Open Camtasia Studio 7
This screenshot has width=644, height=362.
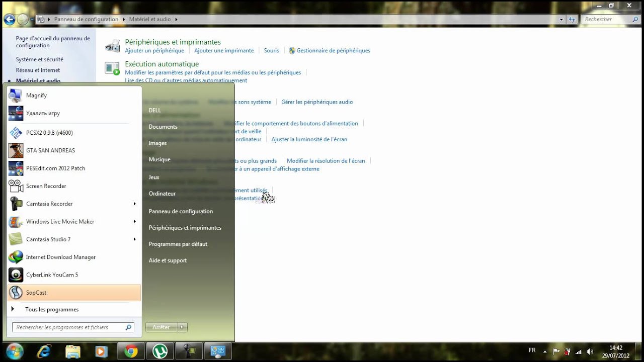pos(74,239)
